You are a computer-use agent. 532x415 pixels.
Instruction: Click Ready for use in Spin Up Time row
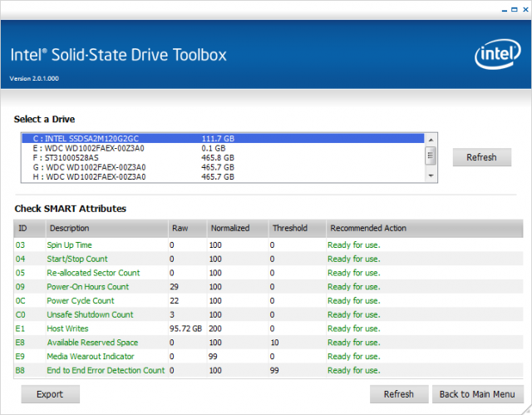tap(354, 245)
